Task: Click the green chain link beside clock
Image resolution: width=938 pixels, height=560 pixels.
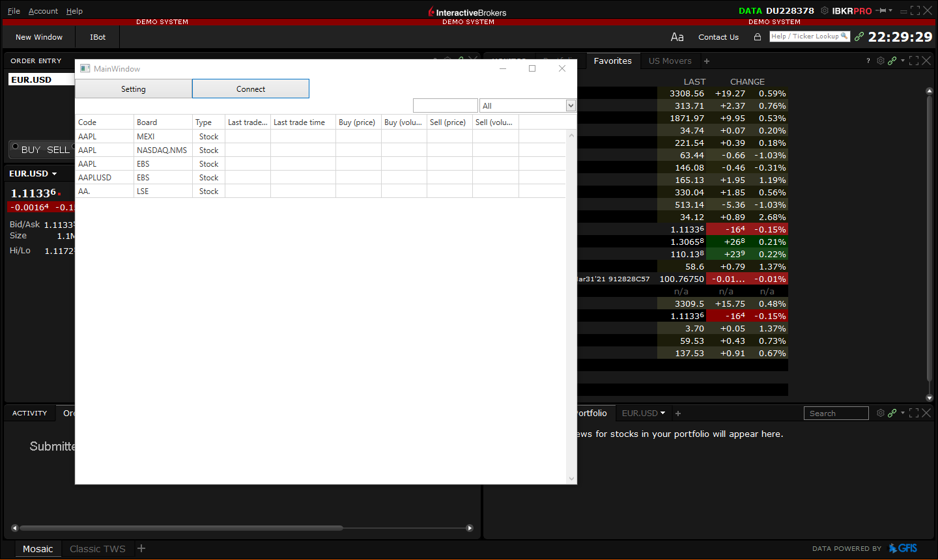Action: click(x=859, y=36)
